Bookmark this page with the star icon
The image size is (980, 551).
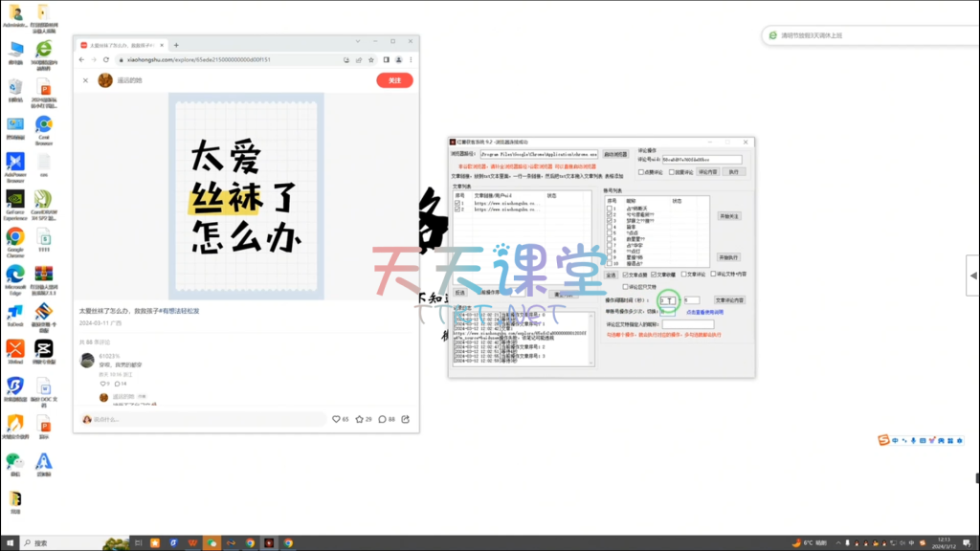[370, 59]
